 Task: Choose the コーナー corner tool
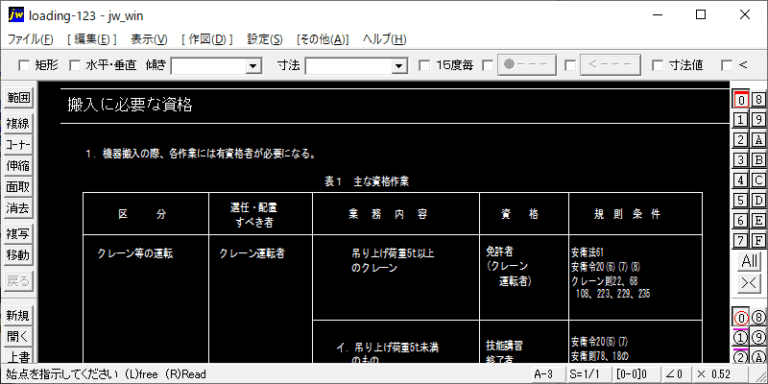tap(18, 145)
